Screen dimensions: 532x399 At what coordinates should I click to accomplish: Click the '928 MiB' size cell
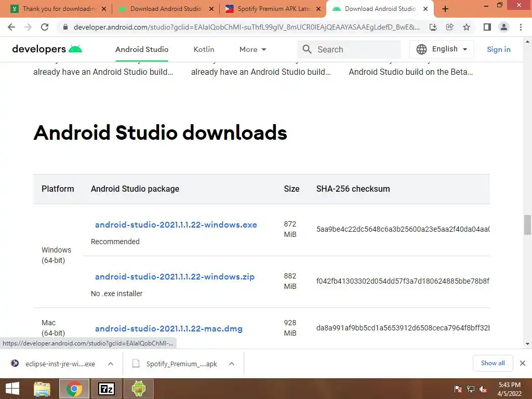[290, 328]
